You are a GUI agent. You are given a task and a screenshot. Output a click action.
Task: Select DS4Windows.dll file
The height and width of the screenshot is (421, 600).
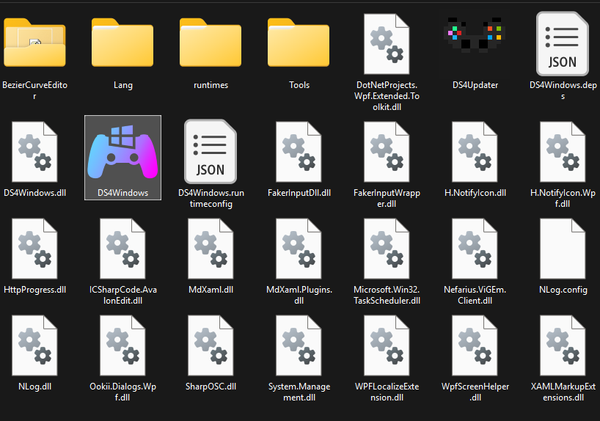click(x=34, y=150)
